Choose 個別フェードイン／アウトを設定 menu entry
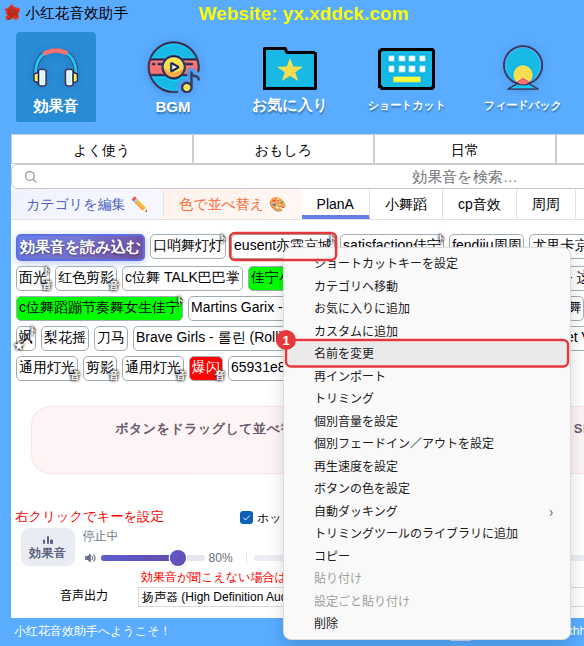 pyautogui.click(x=427, y=443)
